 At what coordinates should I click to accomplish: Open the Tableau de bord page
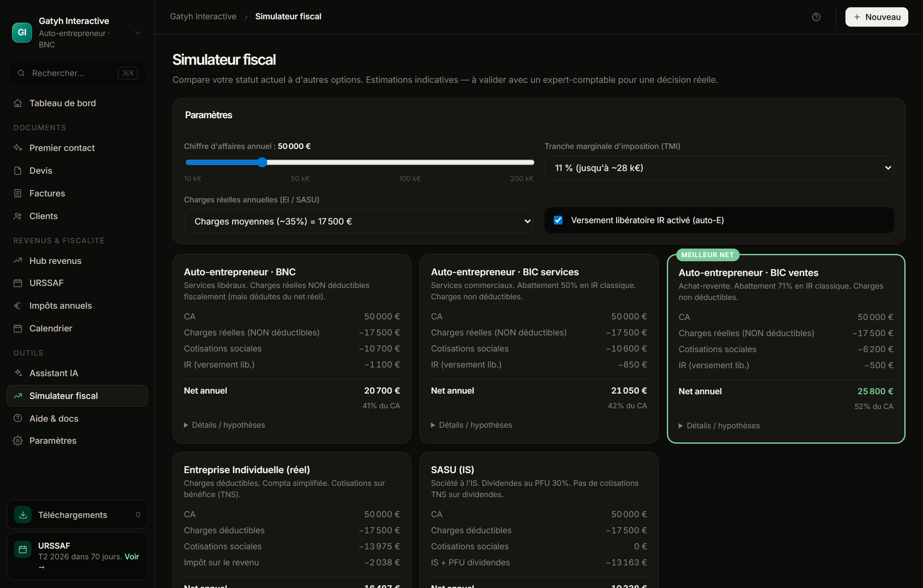(x=77, y=103)
